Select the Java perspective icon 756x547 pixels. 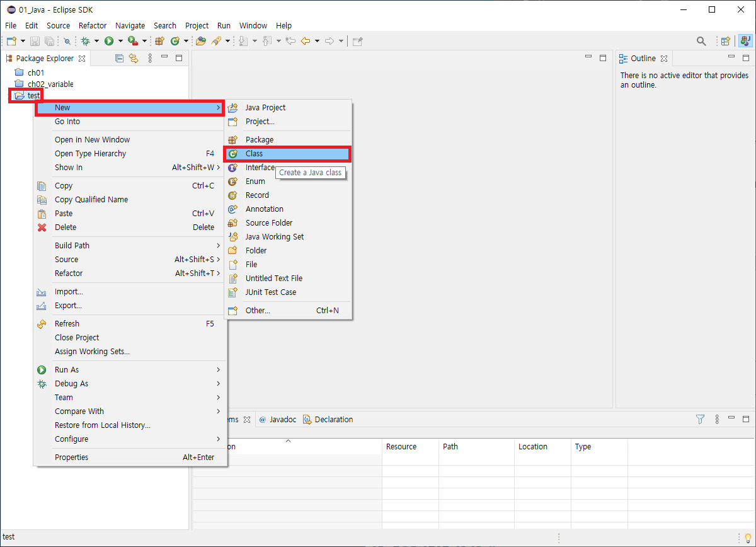(x=746, y=41)
